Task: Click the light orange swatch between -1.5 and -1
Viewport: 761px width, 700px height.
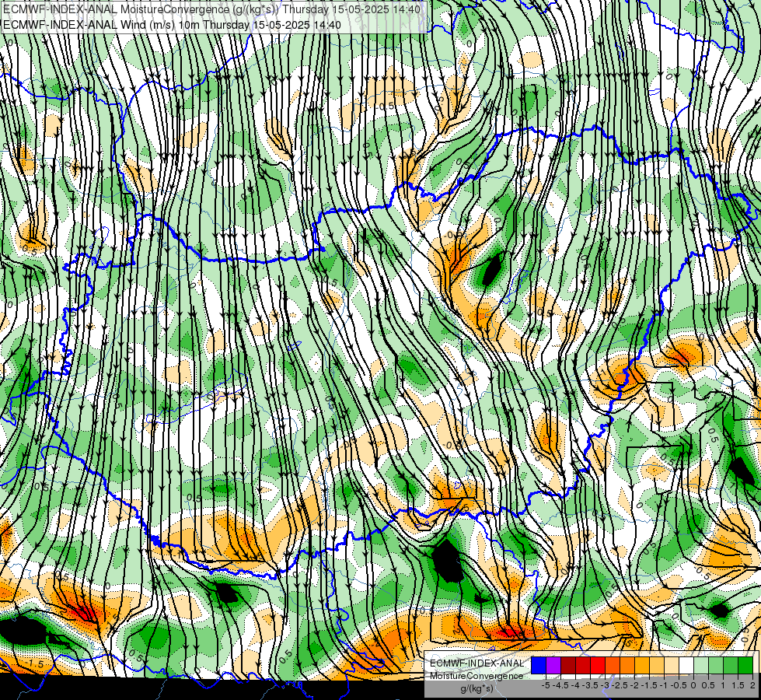Action: 657,666
